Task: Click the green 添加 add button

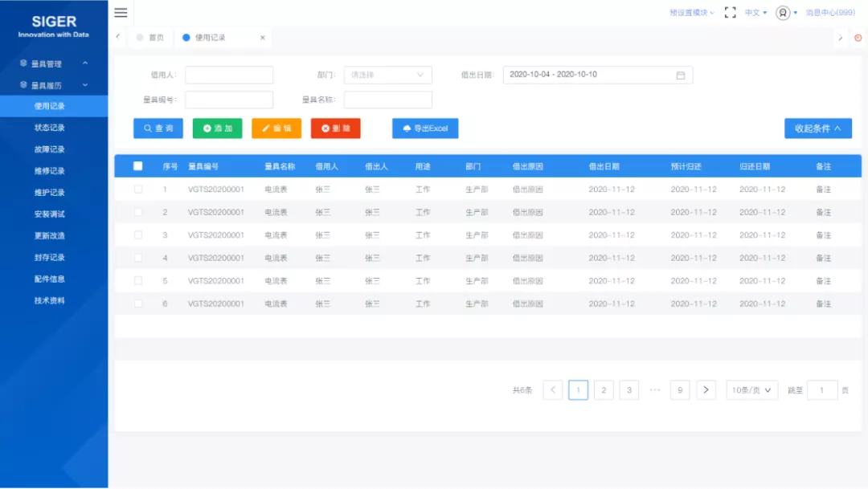Action: coord(218,128)
